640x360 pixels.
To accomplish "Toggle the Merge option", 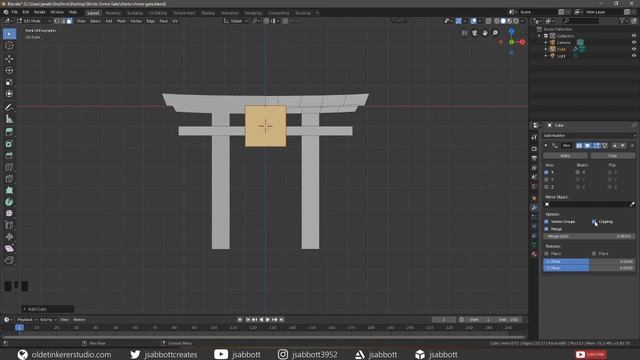I will (547, 229).
